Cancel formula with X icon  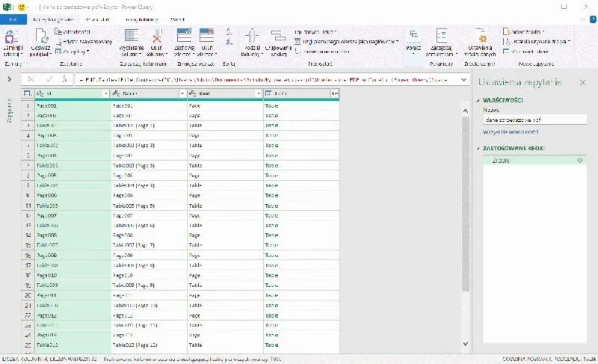click(x=31, y=79)
